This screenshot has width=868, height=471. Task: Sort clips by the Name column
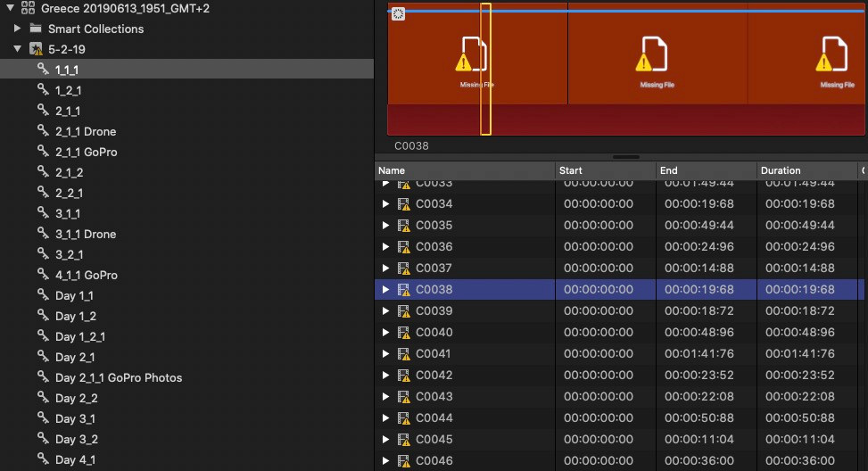[465, 170]
